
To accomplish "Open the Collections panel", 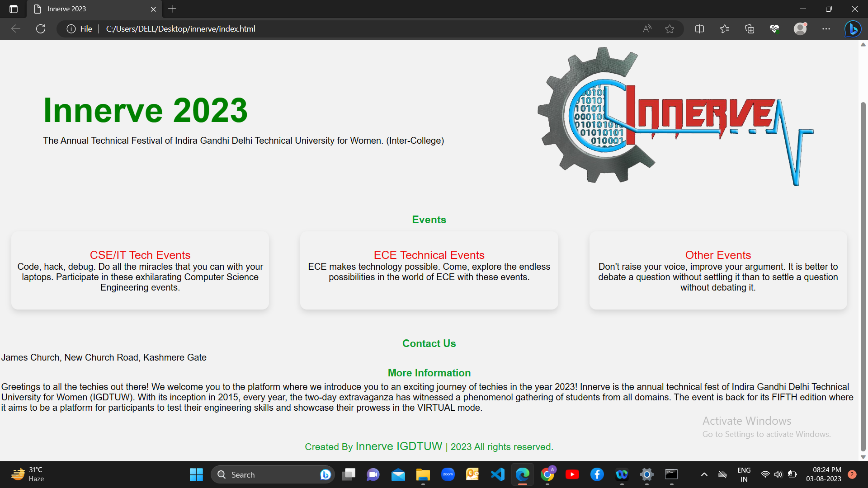I will coord(749,28).
